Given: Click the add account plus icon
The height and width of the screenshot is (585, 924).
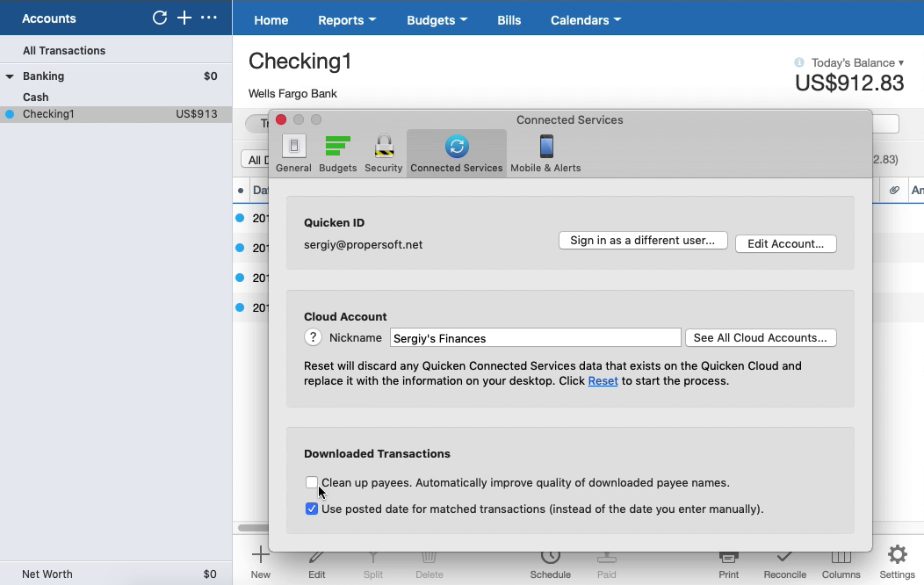Looking at the screenshot, I should click(184, 18).
